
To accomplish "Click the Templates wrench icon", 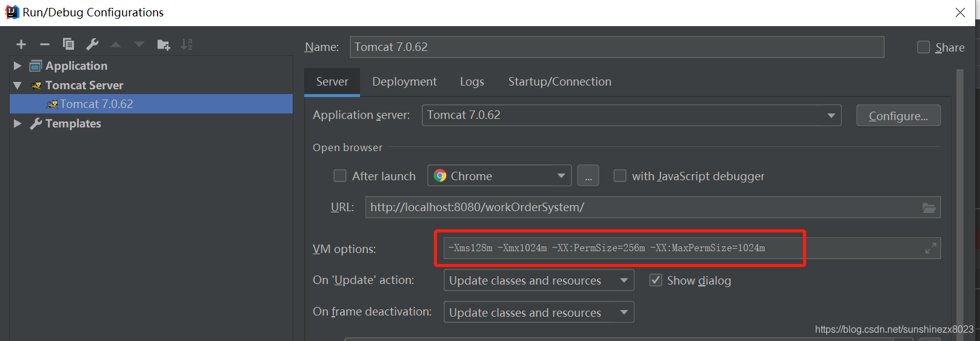I will 36,124.
